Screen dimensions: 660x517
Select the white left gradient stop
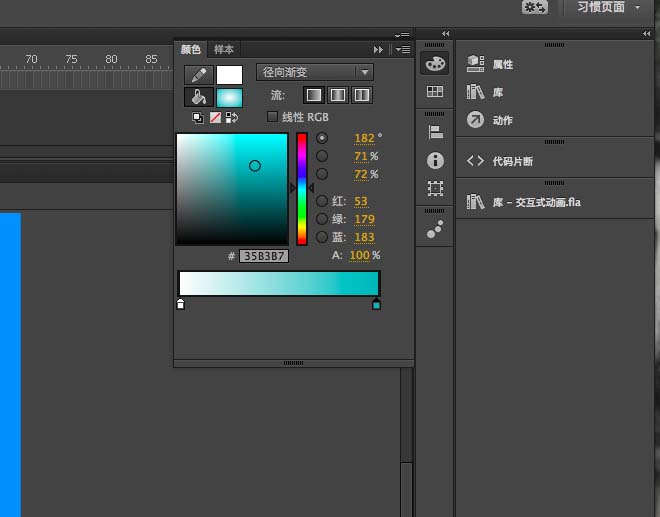[181, 304]
